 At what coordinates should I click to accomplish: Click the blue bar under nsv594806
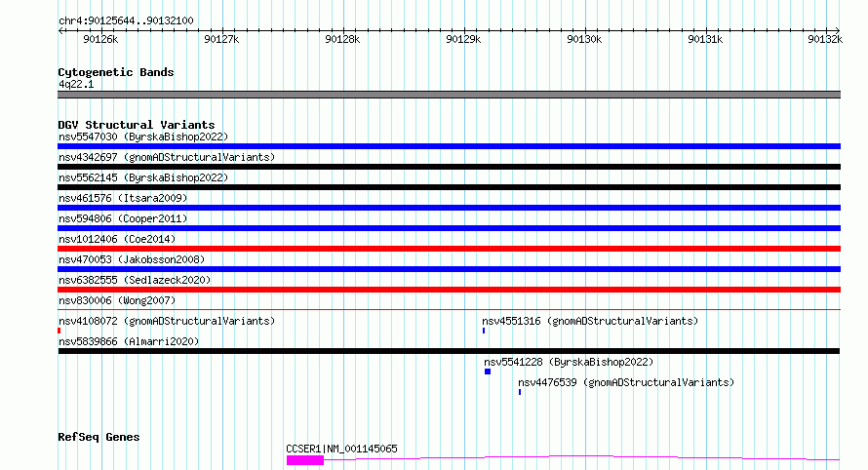point(449,228)
